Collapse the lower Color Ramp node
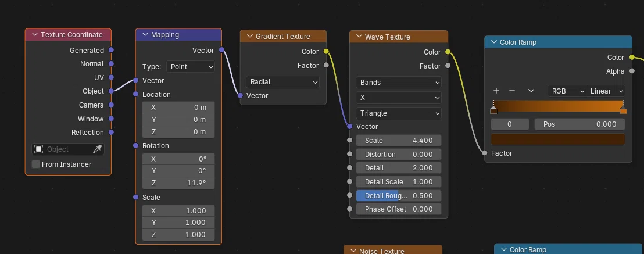 [503, 249]
